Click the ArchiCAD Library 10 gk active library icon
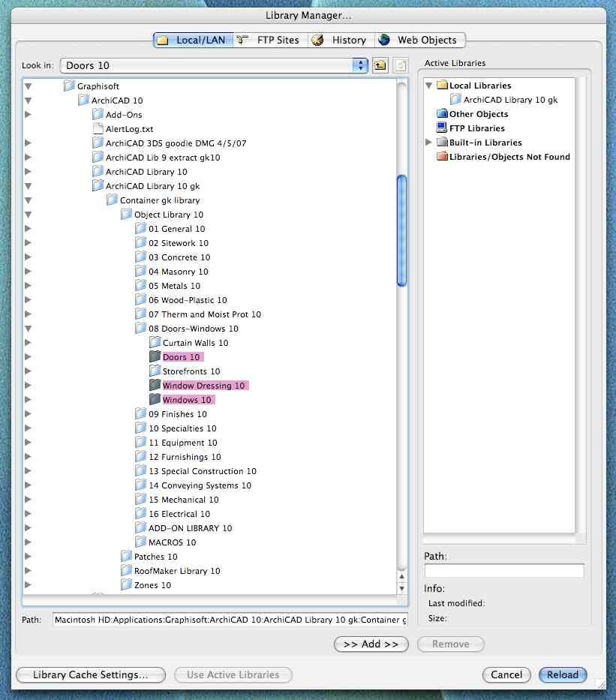Screen dimensions: 616x700 (x=455, y=99)
